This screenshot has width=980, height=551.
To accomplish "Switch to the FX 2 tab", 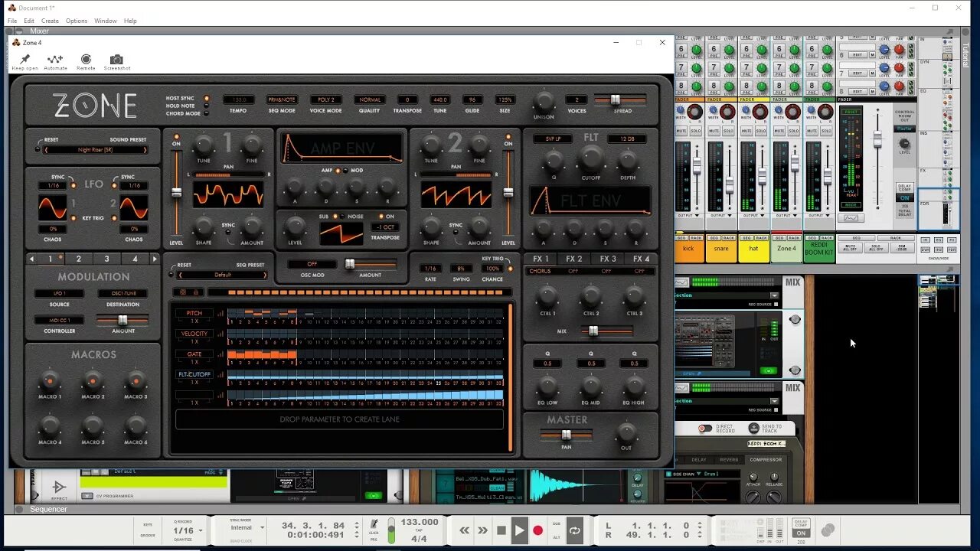I will [x=574, y=259].
